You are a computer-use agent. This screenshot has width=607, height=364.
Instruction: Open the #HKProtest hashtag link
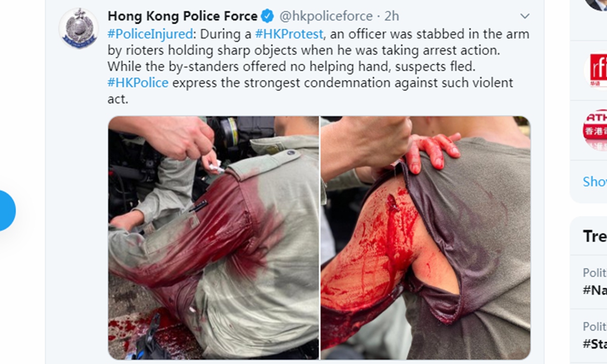pos(289,34)
